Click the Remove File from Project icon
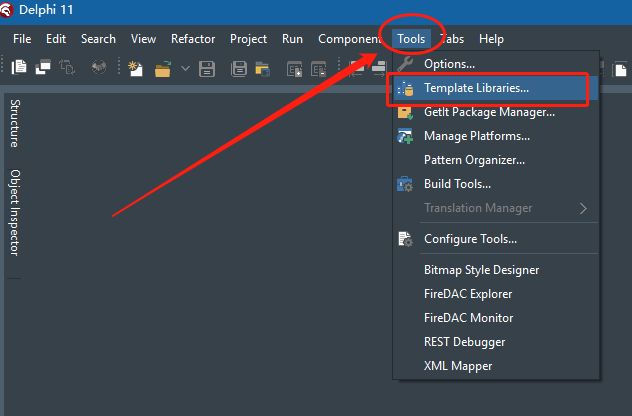Viewport: 632px width, 416px height. coord(318,69)
